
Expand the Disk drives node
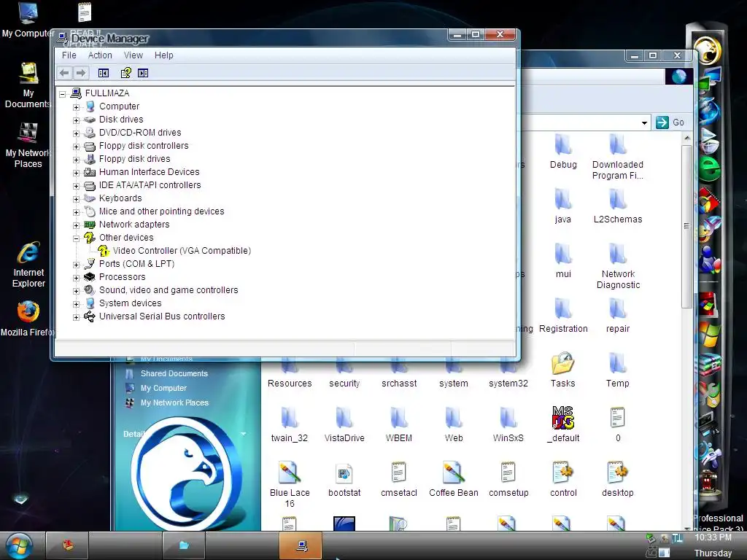(x=76, y=120)
